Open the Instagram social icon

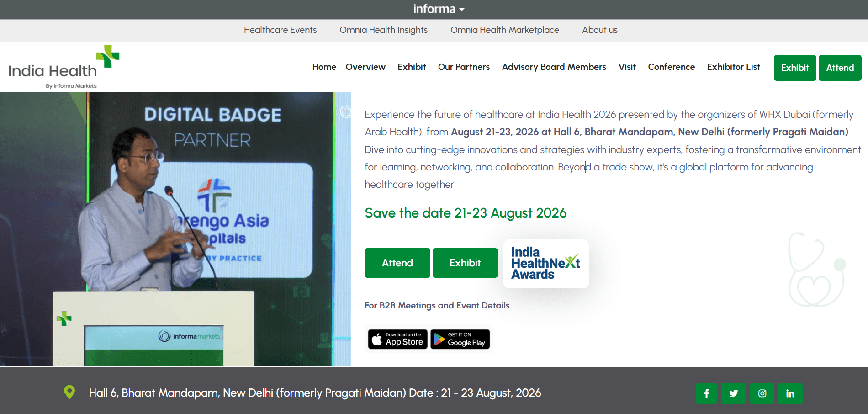pyautogui.click(x=762, y=393)
